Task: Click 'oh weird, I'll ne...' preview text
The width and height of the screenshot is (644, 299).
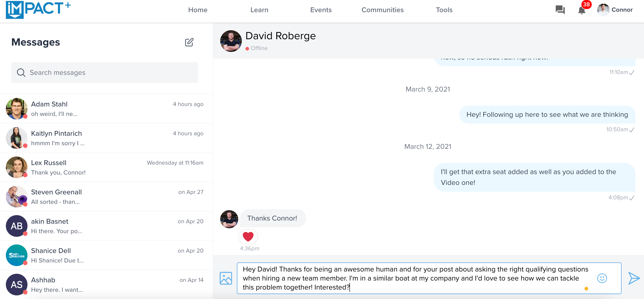Action: tap(54, 114)
